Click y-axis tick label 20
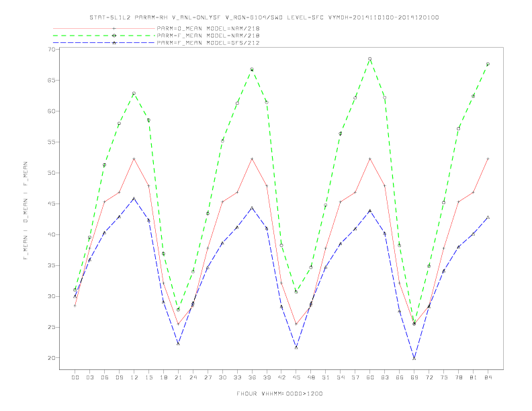Viewport: 532px width, 411px height. pos(51,358)
